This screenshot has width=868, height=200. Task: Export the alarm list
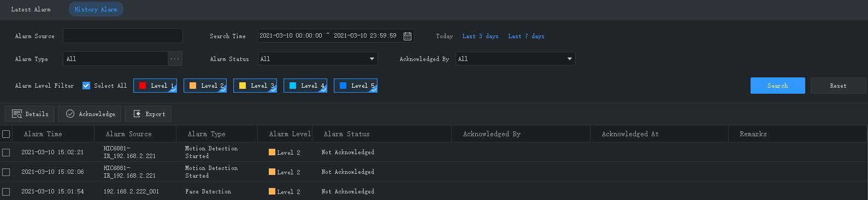(149, 114)
